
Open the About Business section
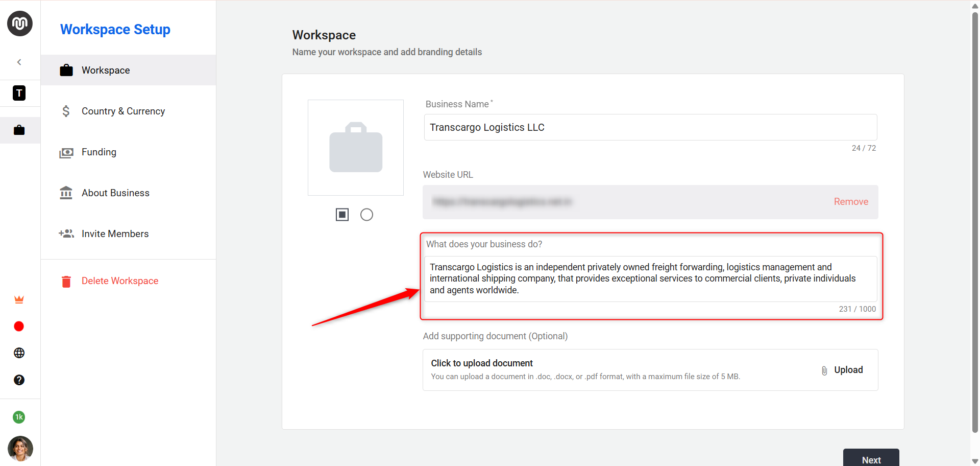129,193
